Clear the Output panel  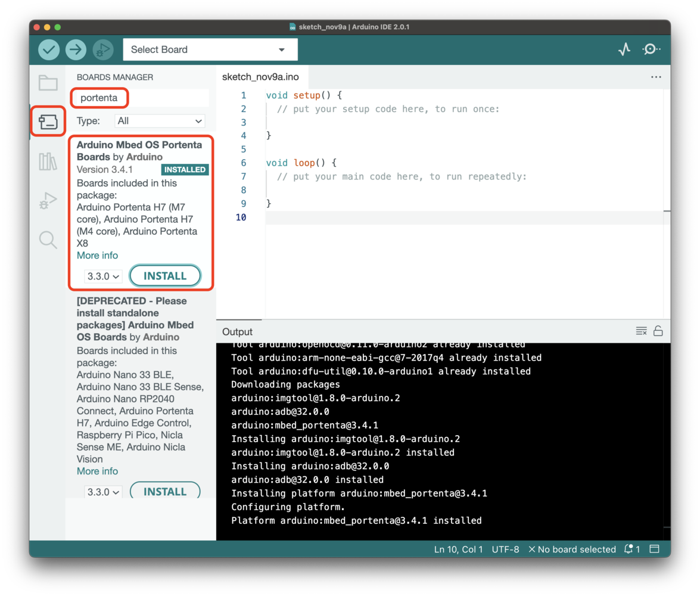point(641,331)
